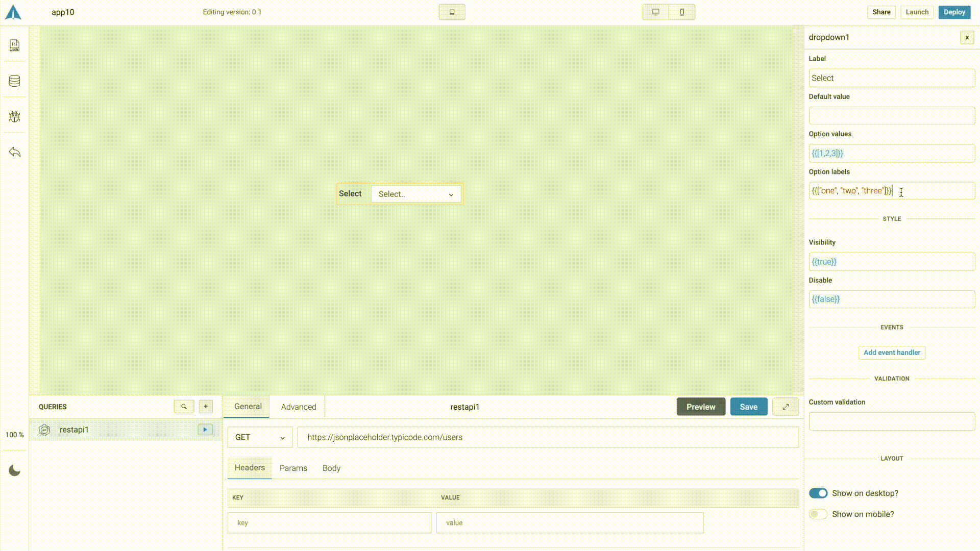This screenshot has height=551, width=980.
Task: Click the search queries magnifier icon
Action: [x=184, y=407]
